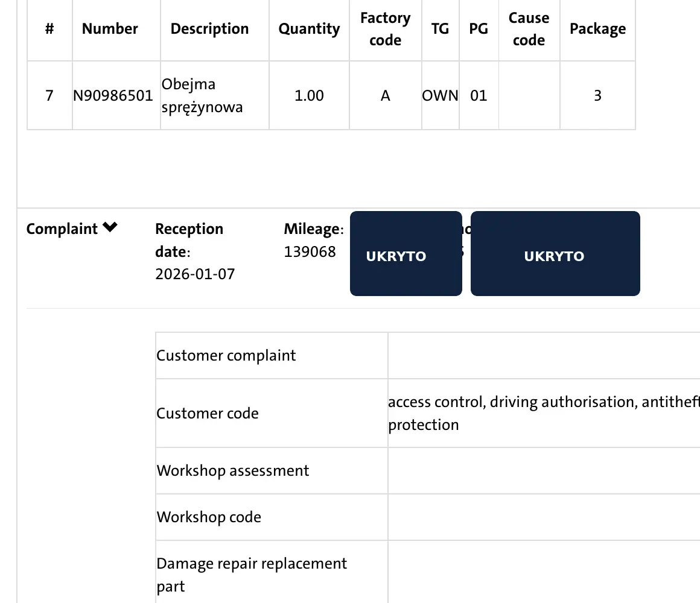This screenshot has height=603, width=700.
Task: Click the Cause code column header
Action: click(x=529, y=28)
